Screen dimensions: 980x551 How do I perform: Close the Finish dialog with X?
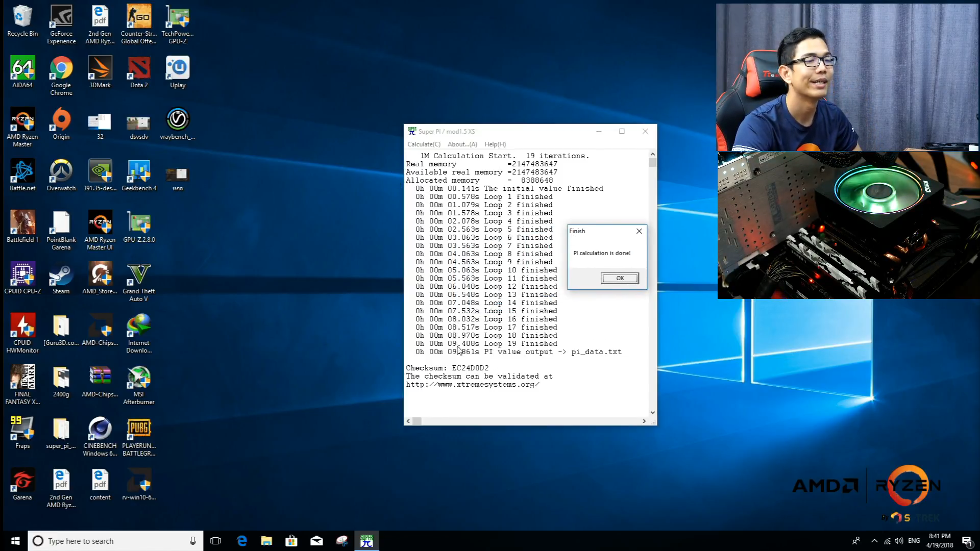tap(639, 231)
